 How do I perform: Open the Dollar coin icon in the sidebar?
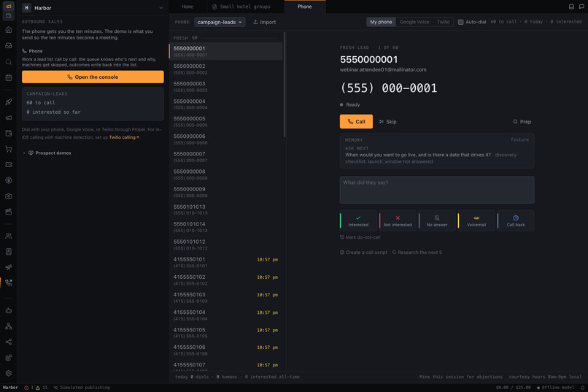(9, 180)
